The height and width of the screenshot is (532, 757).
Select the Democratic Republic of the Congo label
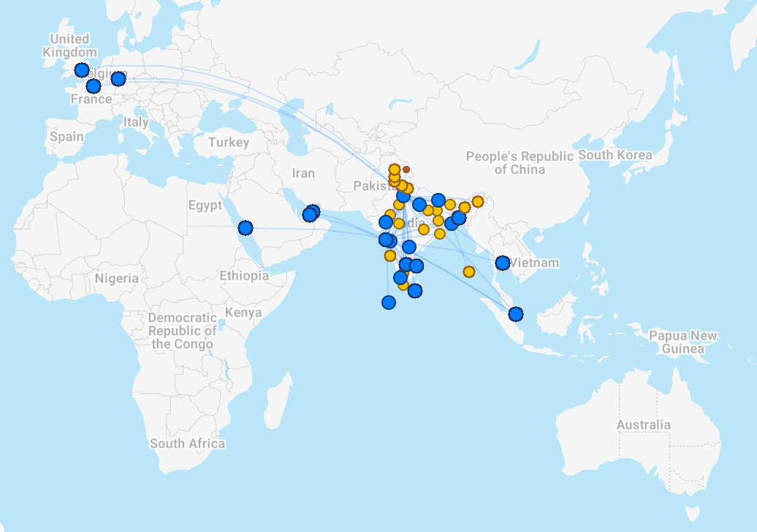click(x=183, y=330)
